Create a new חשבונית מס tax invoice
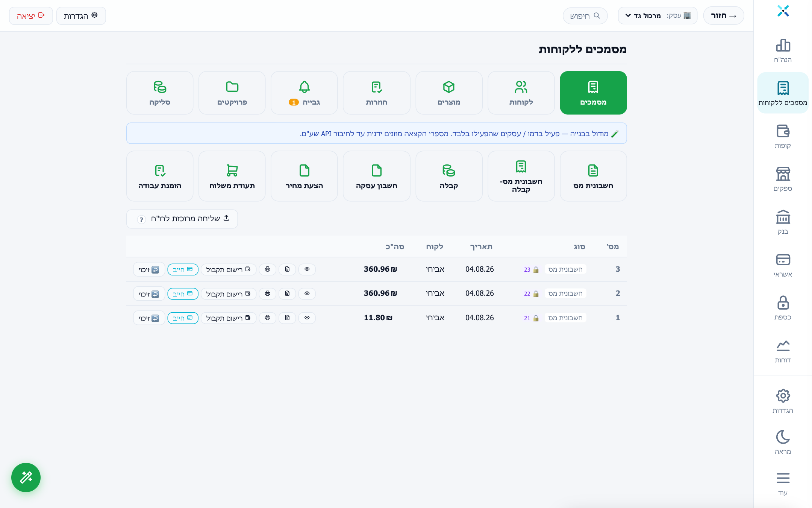The image size is (812, 508). point(593,176)
